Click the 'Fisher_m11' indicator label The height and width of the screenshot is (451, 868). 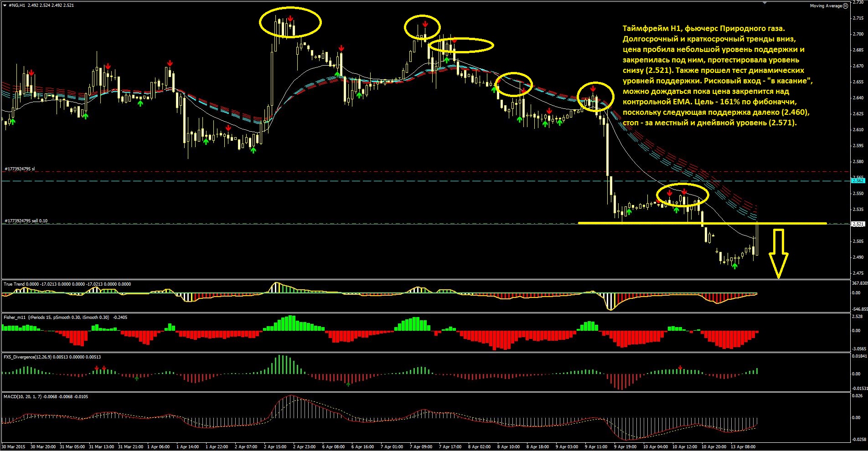coord(15,318)
